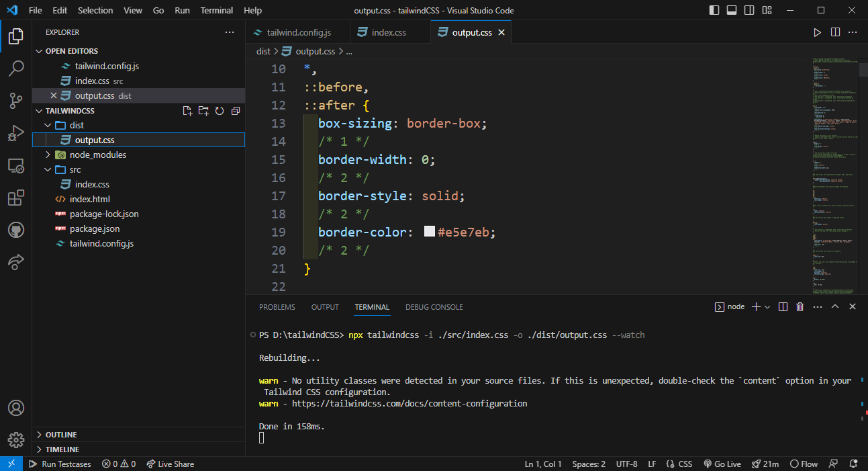The image size is (868, 471).
Task: Click the New File icon in explorer
Action: [188, 111]
